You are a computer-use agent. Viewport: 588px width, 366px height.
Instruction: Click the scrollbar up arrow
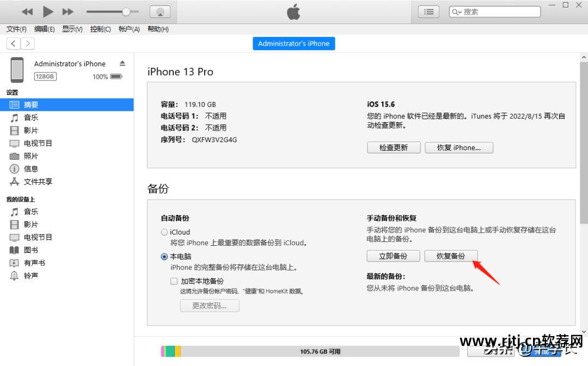[584, 57]
